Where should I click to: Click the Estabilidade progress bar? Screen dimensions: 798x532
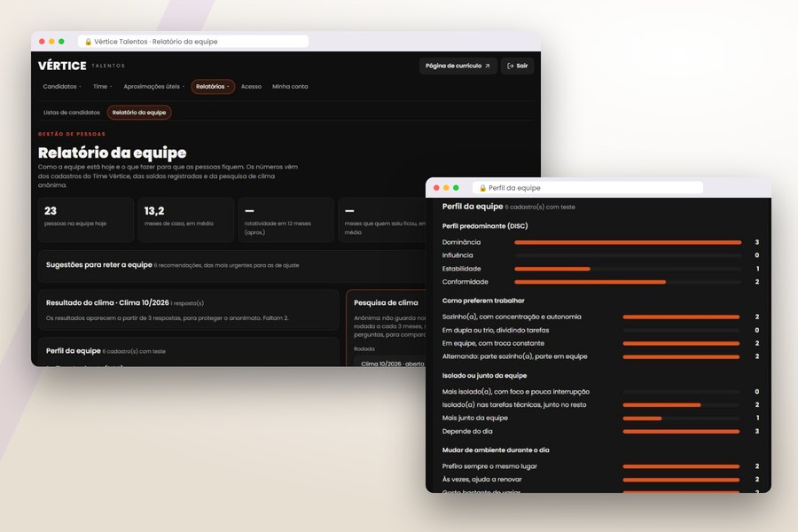point(628,269)
